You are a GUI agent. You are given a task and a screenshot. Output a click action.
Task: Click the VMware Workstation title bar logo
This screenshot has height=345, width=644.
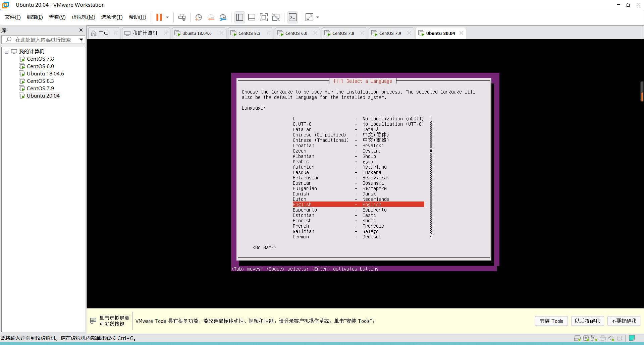pyautogui.click(x=5, y=5)
